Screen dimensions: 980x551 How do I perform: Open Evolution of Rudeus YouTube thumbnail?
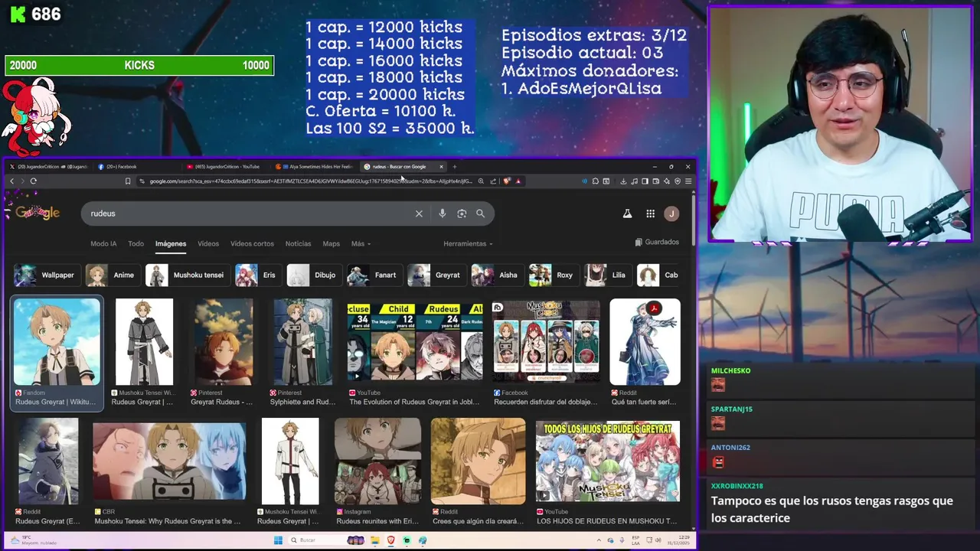(415, 342)
